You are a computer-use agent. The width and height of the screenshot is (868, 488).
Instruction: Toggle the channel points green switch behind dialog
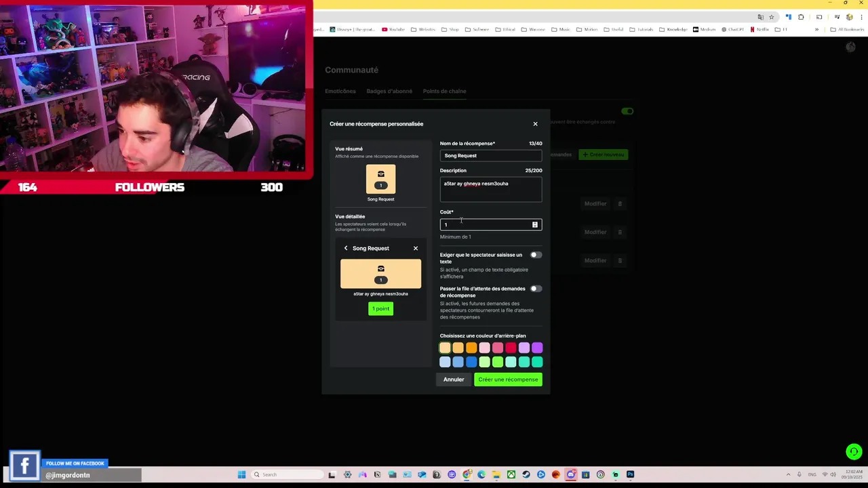point(627,111)
